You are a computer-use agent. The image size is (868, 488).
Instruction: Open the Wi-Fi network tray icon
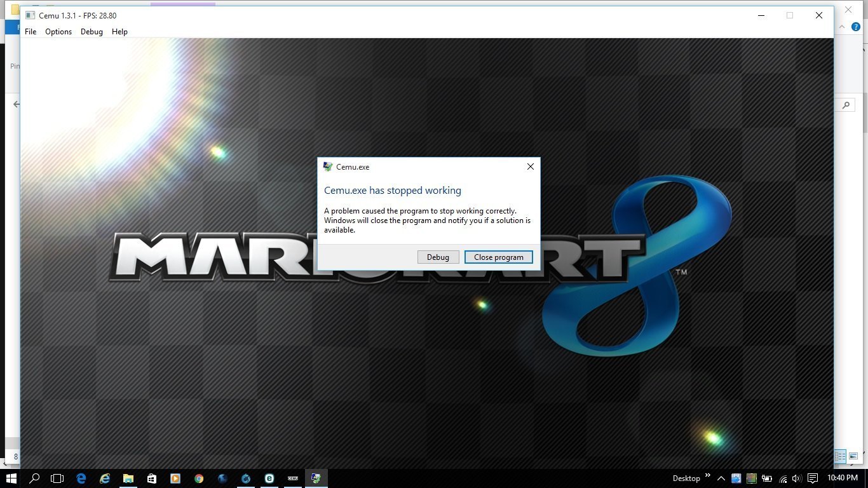783,478
